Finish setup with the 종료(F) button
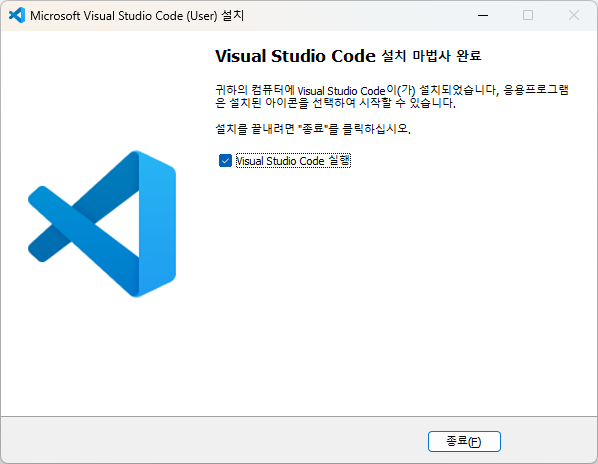 [x=464, y=442]
